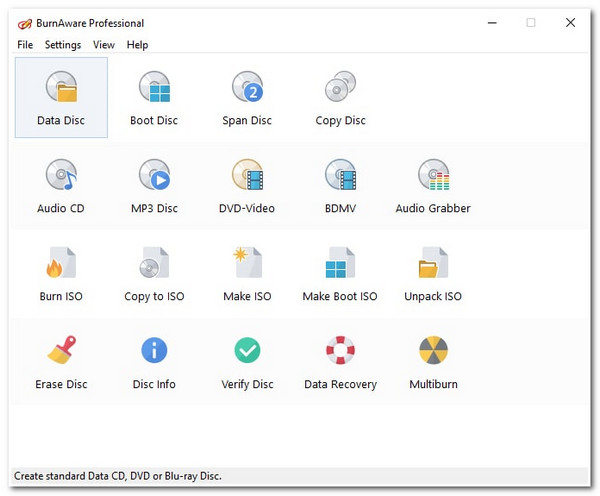
Task: Open the Settings menu
Action: click(63, 45)
